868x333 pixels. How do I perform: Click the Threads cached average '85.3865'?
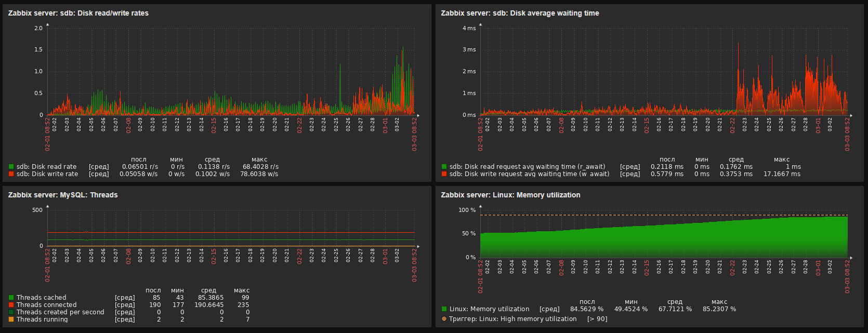click(211, 298)
